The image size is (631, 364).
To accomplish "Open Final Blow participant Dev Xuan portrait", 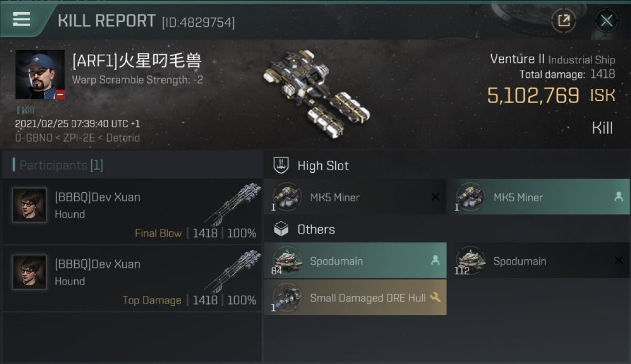I will point(30,205).
